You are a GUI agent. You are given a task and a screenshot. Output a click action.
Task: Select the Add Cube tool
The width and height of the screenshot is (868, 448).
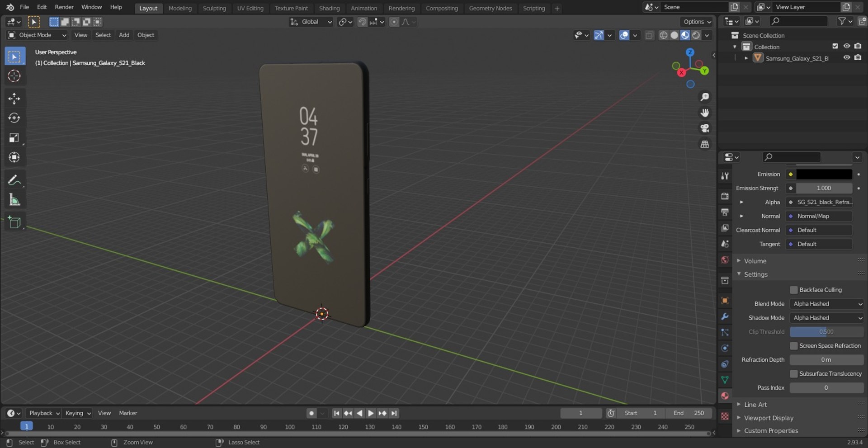pos(14,222)
